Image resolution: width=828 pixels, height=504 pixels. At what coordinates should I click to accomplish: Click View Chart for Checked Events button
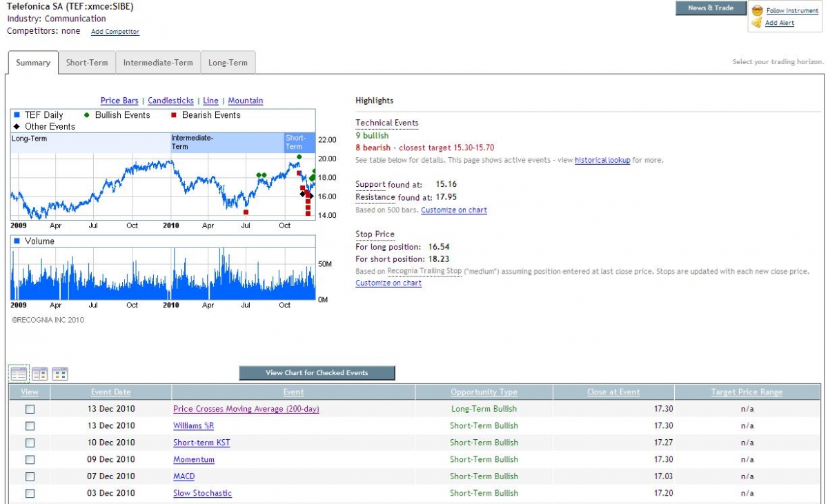tap(317, 373)
